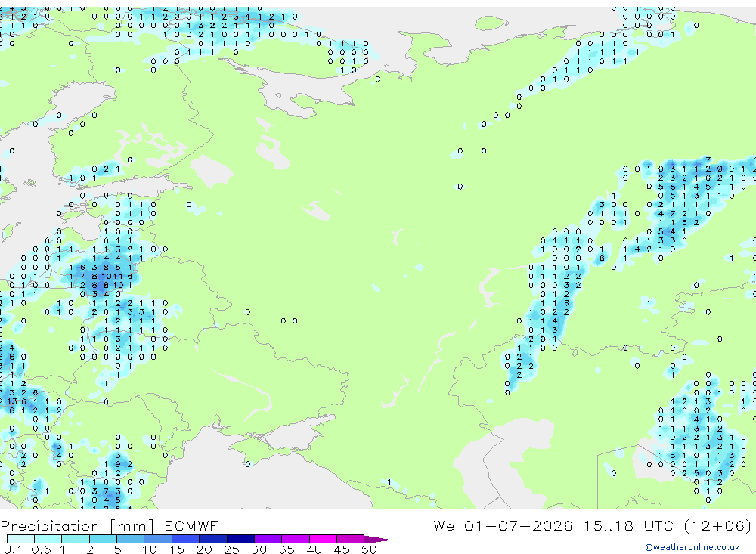756x554 pixels.
Task: Click the 0.5–1 mm legend color swatch
Action: pyautogui.click(x=48, y=539)
